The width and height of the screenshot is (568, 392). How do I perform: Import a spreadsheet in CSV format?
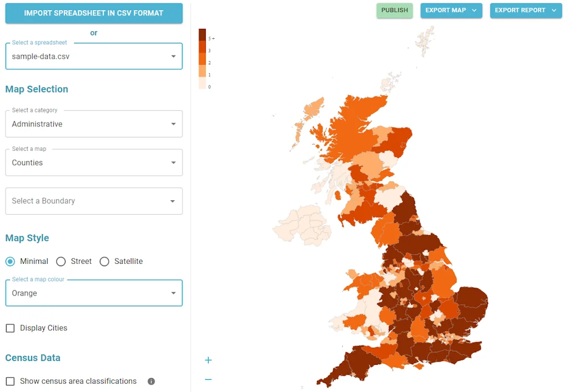(x=94, y=13)
